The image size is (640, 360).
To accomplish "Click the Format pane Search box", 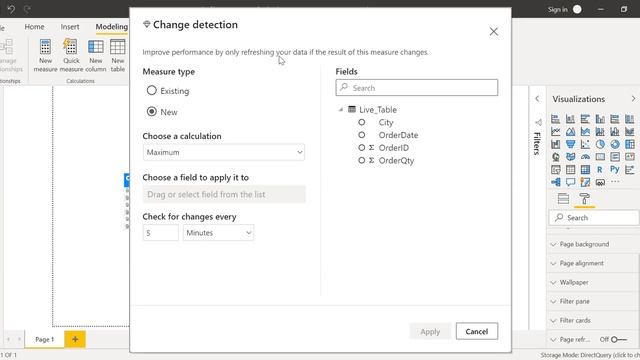I will click(594, 218).
